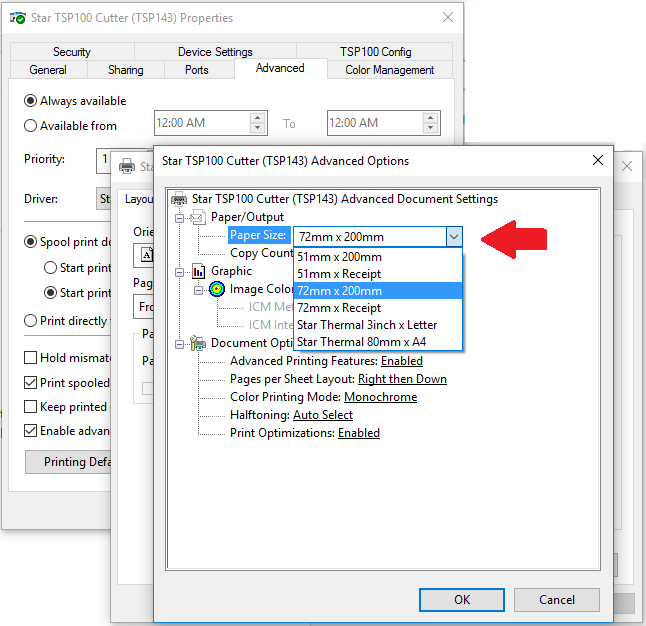
Task: Select the Paper Size label row
Action: click(x=258, y=235)
